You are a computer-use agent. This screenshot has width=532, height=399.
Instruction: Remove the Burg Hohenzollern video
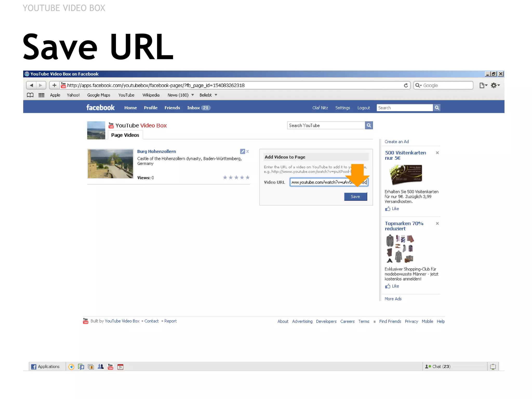(x=248, y=151)
